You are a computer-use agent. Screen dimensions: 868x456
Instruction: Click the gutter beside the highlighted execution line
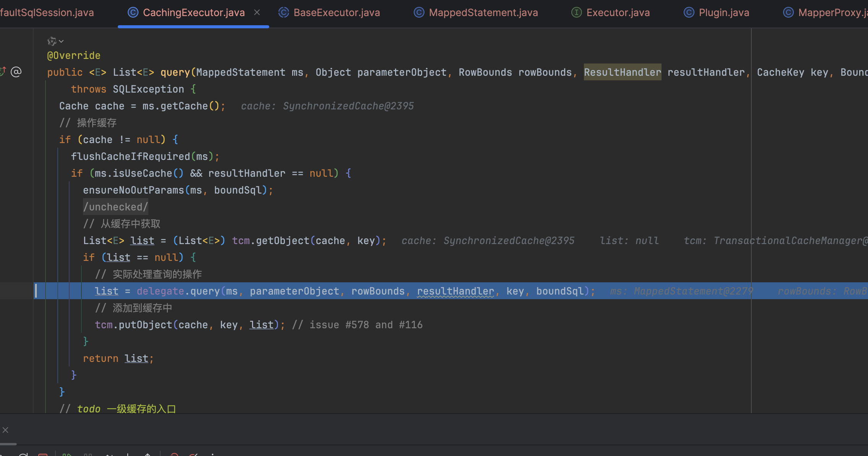tap(17, 291)
